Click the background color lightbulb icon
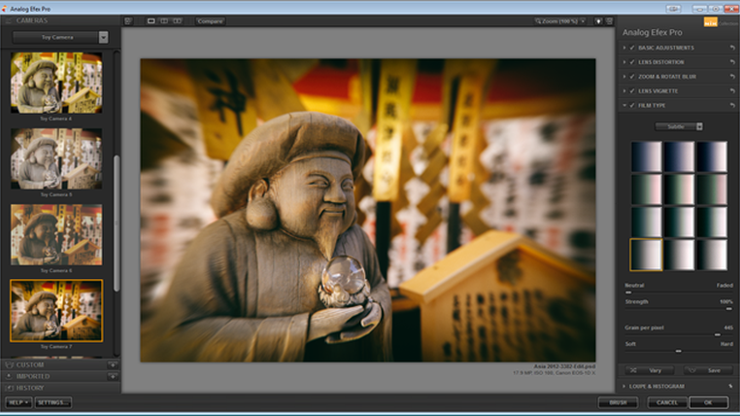 click(x=598, y=20)
